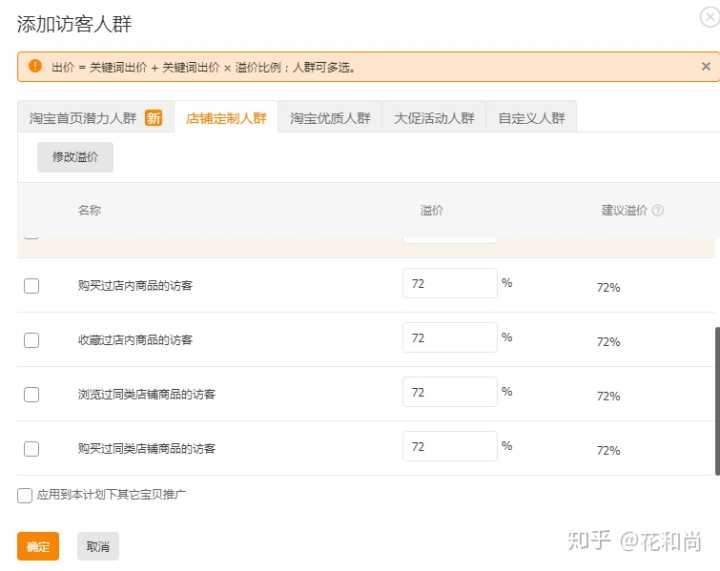Click the 修改溢价 button
The image size is (720, 571).
click(x=75, y=157)
